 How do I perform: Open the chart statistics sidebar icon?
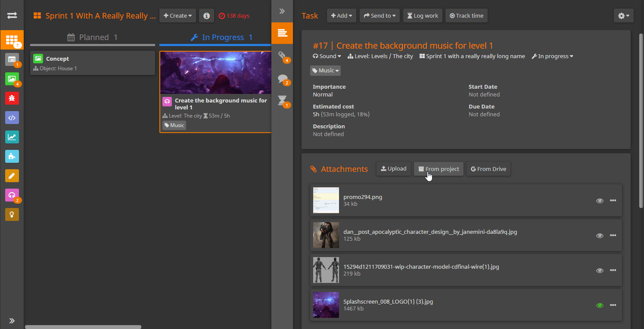(x=12, y=137)
